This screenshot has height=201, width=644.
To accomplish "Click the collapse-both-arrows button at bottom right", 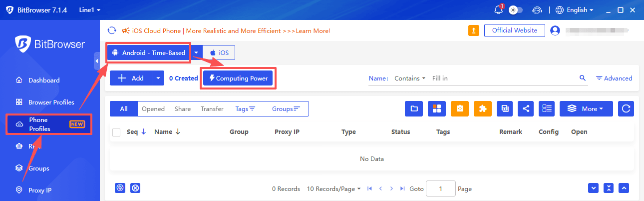I will 608,188.
